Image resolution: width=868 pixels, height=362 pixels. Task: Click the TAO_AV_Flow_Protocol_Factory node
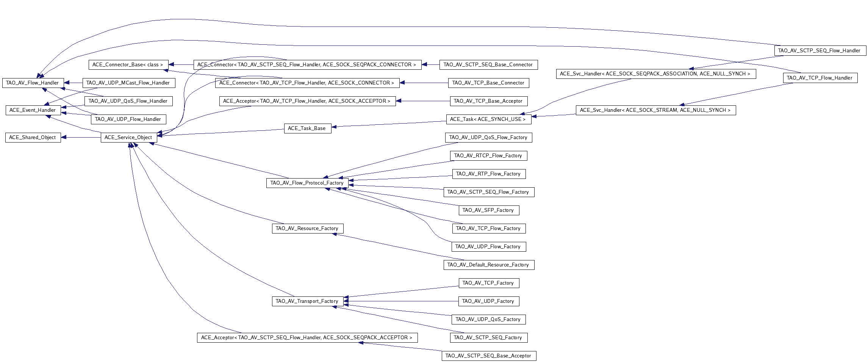pos(307,183)
